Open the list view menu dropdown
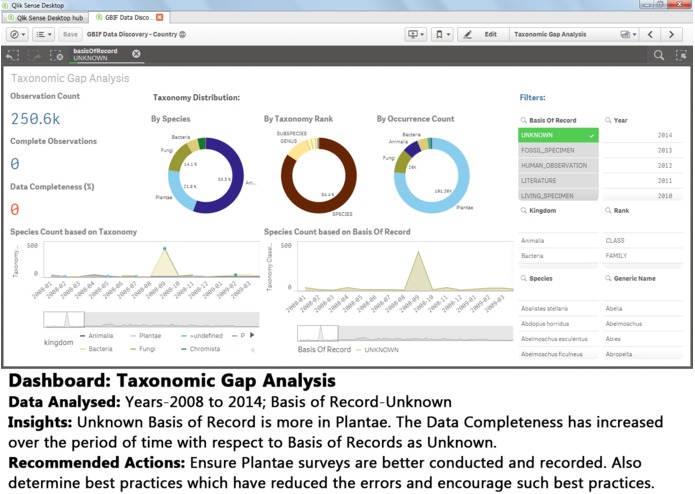The width and height of the screenshot is (695, 494). 43,34
